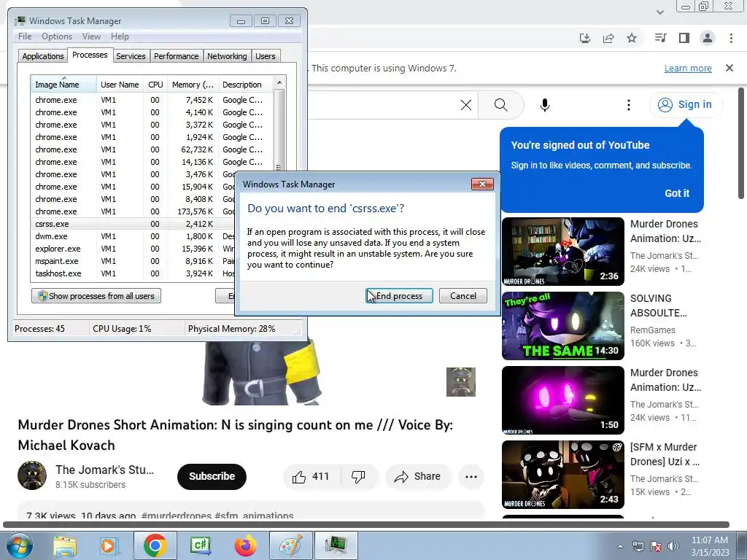Viewport: 747px width, 560px height.
Task: Launch Firefox from the taskbar
Action: point(245,545)
